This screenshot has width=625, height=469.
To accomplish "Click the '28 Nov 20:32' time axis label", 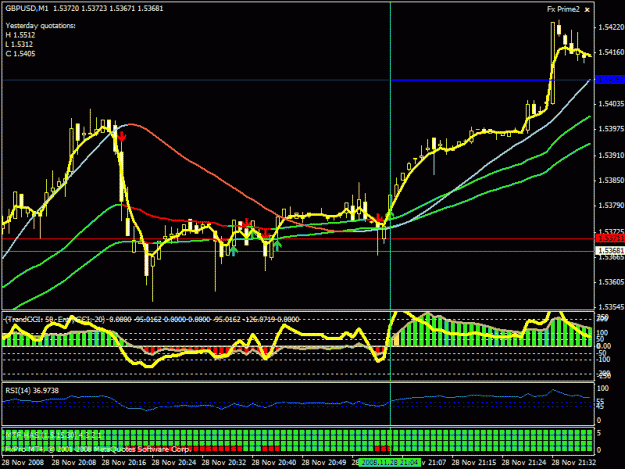I will pyautogui.click(x=224, y=462).
